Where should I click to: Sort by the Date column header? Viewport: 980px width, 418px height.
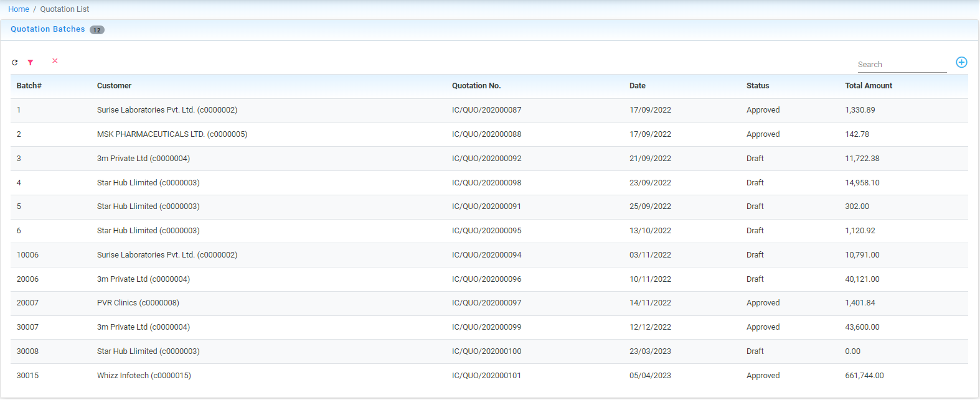637,86
